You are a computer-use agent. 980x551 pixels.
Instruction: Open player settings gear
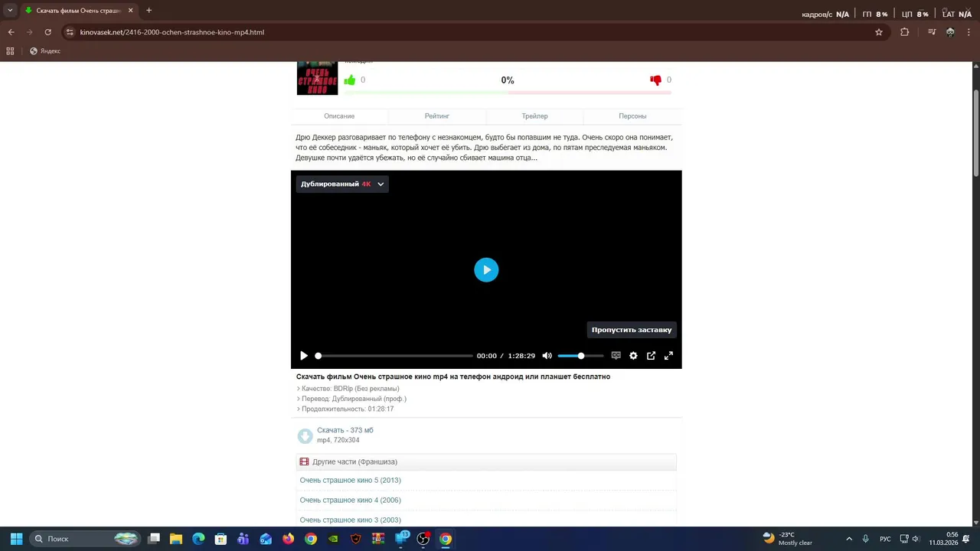633,356
